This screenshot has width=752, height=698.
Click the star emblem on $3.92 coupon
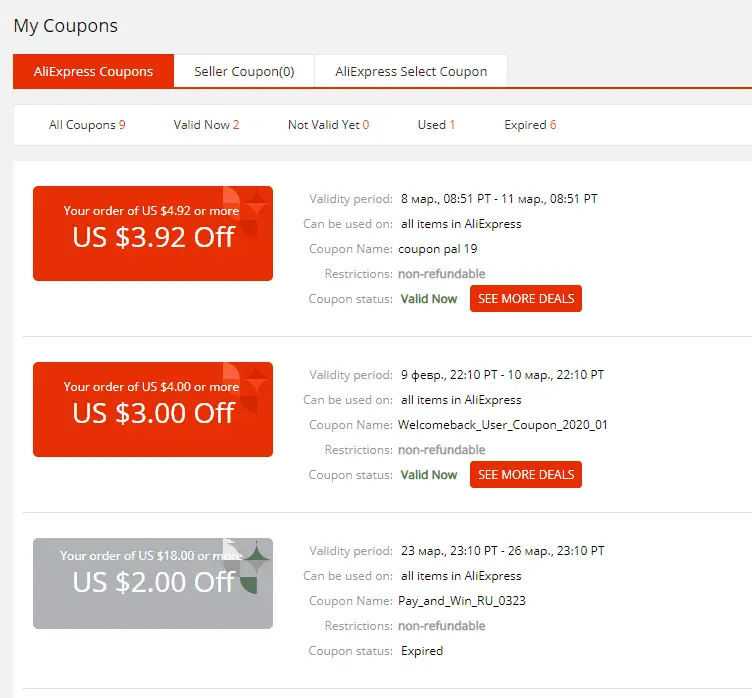(247, 211)
